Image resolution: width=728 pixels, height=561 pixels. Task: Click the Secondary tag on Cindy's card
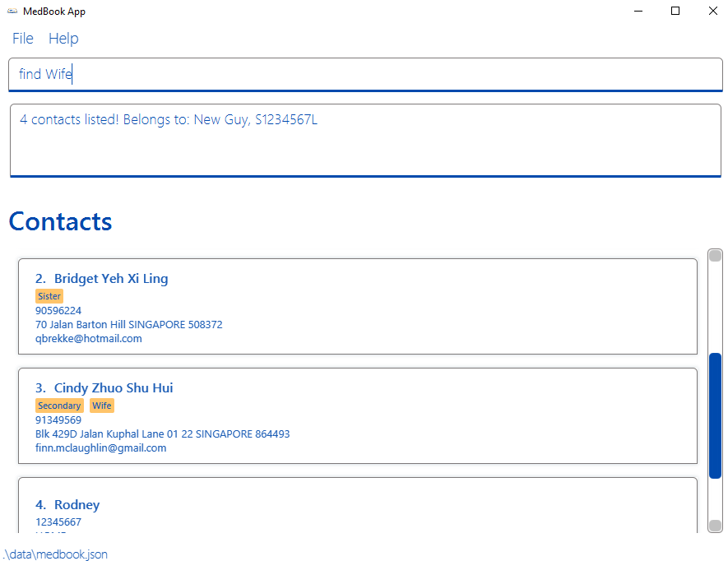pyautogui.click(x=59, y=406)
